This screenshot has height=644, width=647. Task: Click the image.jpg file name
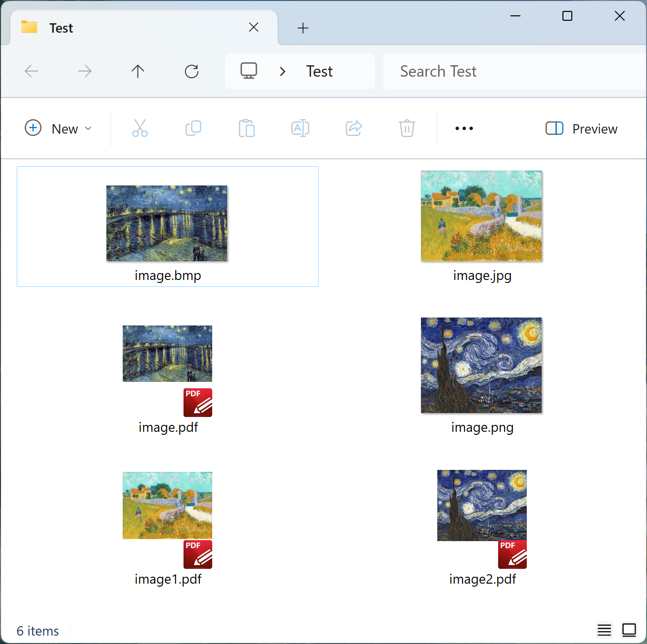click(482, 276)
